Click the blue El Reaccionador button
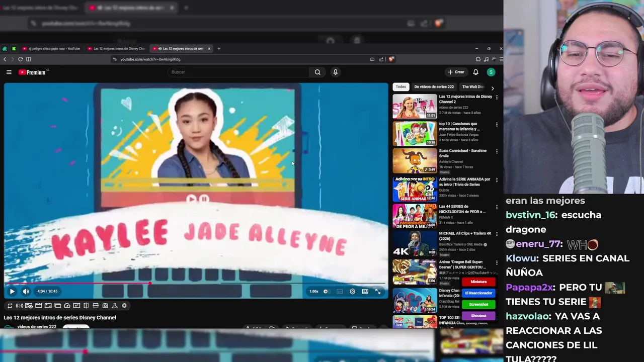The image size is (644, 362). [x=478, y=293]
